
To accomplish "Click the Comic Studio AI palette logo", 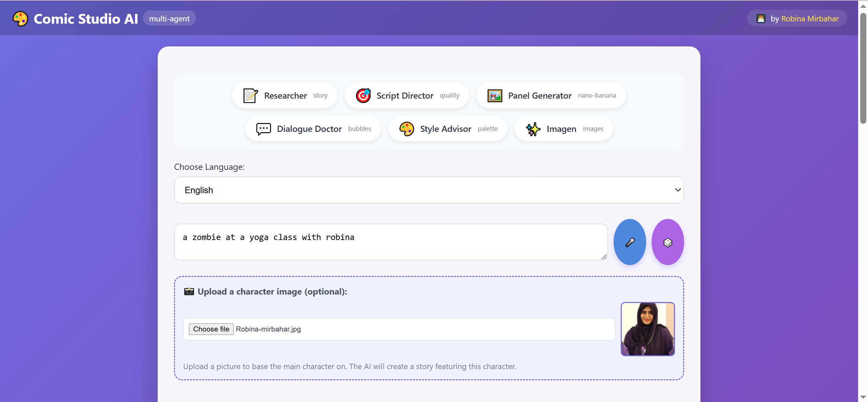I will tap(20, 19).
